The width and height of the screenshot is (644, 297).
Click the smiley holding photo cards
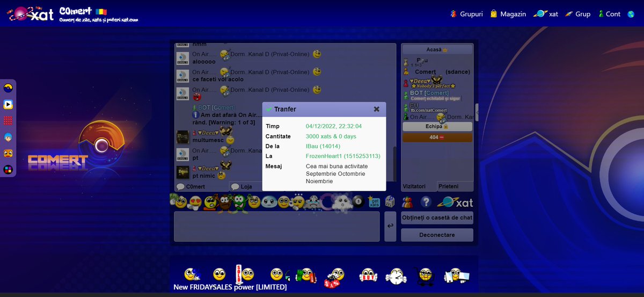[457, 276]
